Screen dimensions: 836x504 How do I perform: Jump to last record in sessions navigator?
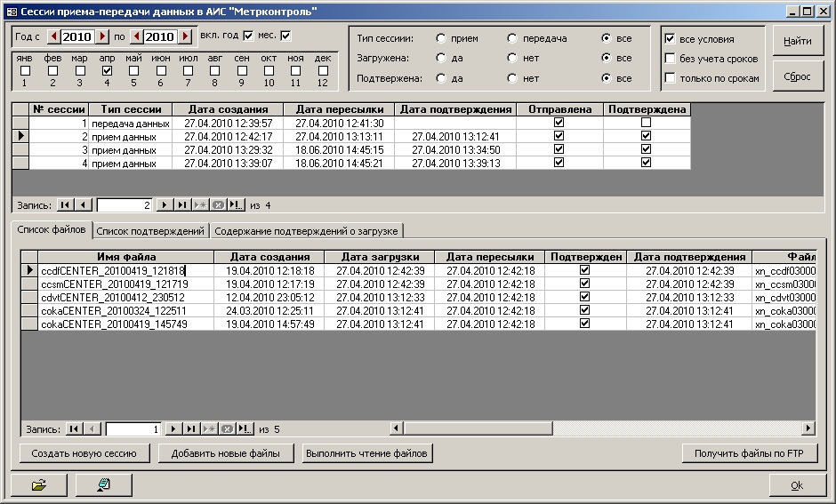tap(181, 204)
